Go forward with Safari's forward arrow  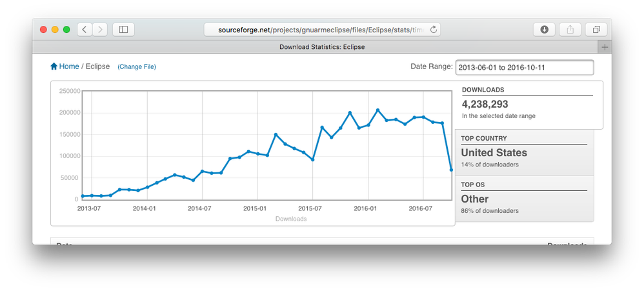pyautogui.click(x=100, y=30)
